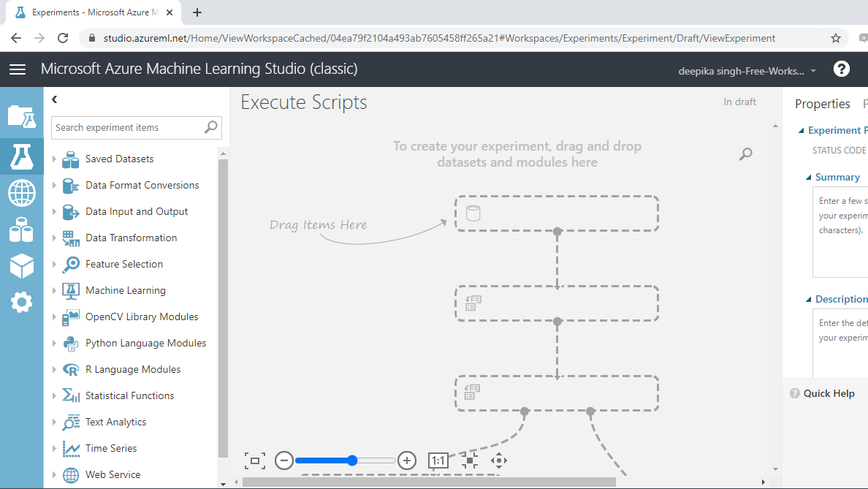Click the Summary text box
Viewport: 868px width, 489px height.
point(840,232)
